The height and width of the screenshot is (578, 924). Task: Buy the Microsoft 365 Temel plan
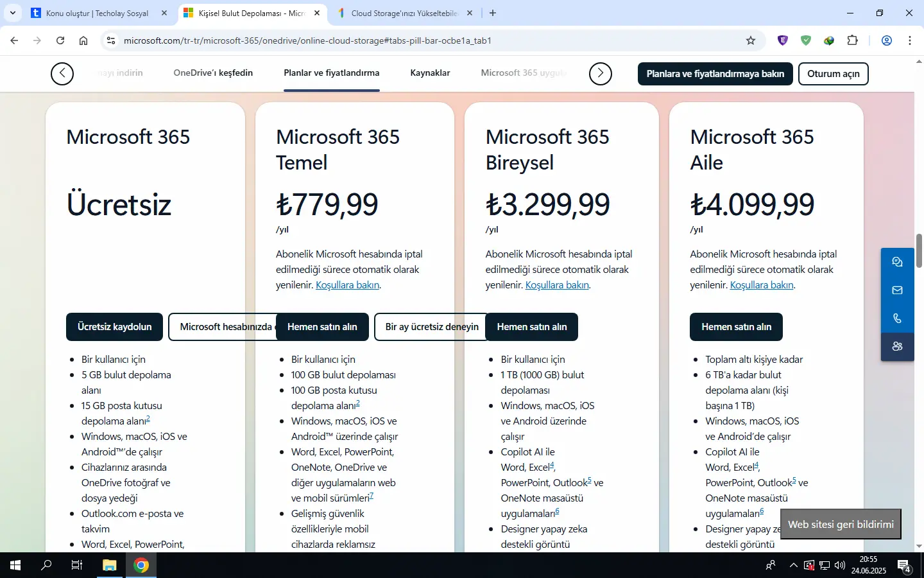click(322, 327)
